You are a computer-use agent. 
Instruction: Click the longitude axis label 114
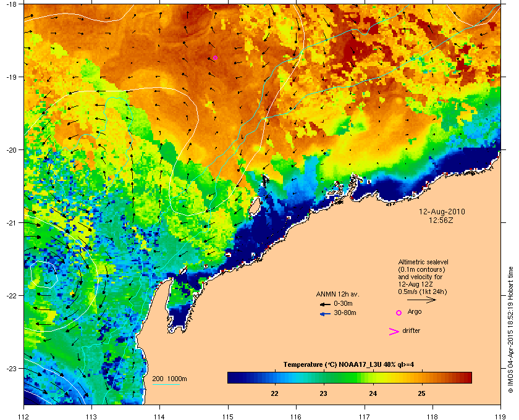point(159,417)
